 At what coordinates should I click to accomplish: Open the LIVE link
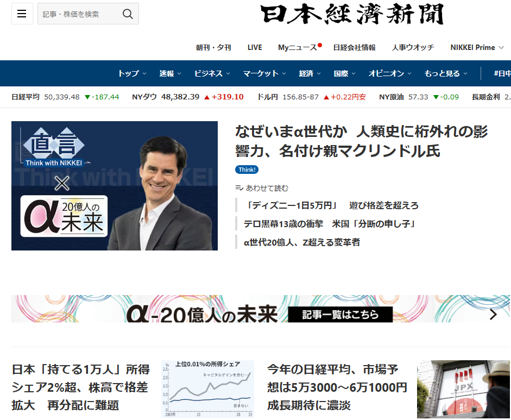(255, 48)
